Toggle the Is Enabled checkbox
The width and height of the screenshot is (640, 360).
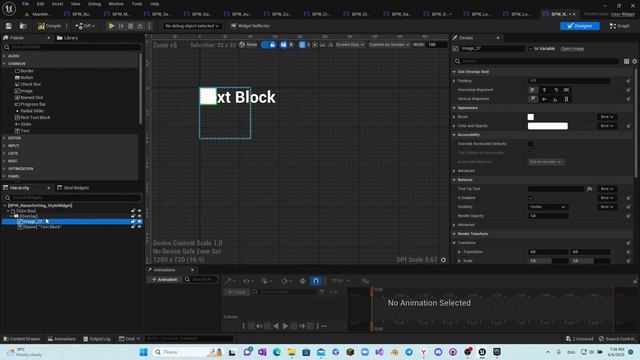tap(530, 198)
